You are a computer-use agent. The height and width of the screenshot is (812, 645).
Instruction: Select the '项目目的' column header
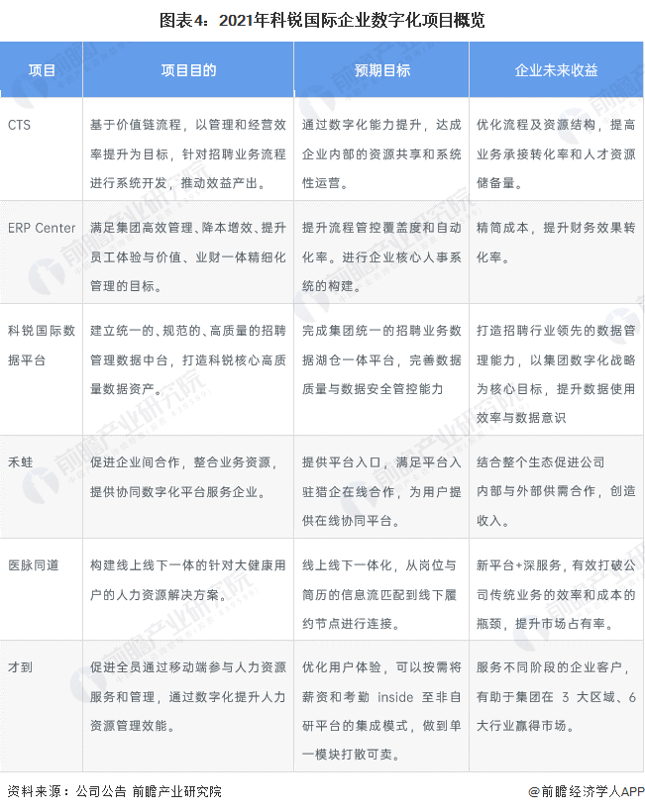pyautogui.click(x=188, y=70)
